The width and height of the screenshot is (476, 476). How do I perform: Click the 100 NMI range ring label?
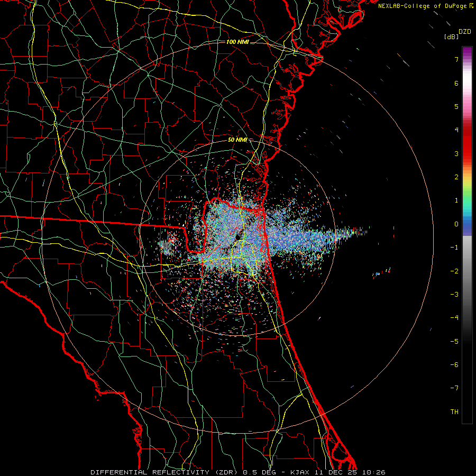click(237, 42)
